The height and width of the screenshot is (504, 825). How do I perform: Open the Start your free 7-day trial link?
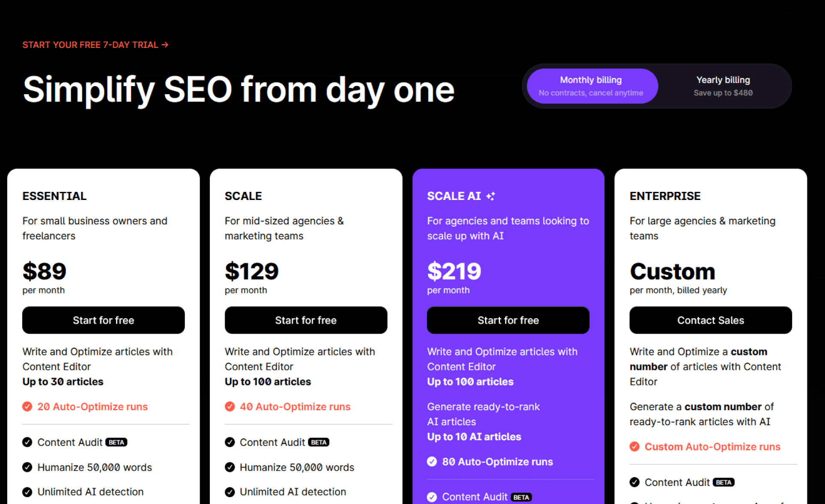[x=95, y=45]
